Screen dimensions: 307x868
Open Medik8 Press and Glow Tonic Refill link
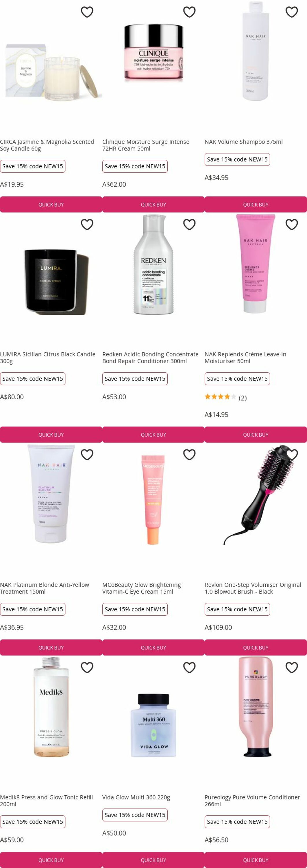[x=47, y=801]
